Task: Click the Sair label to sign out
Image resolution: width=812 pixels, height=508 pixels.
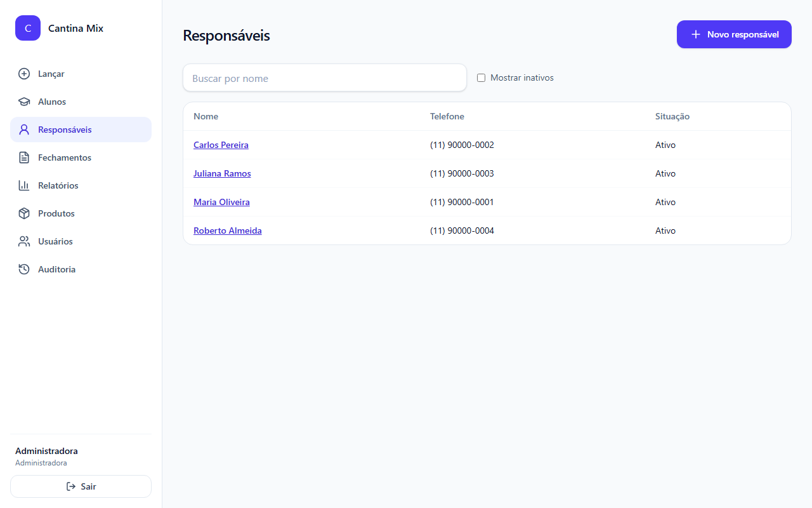Action: 89,486
